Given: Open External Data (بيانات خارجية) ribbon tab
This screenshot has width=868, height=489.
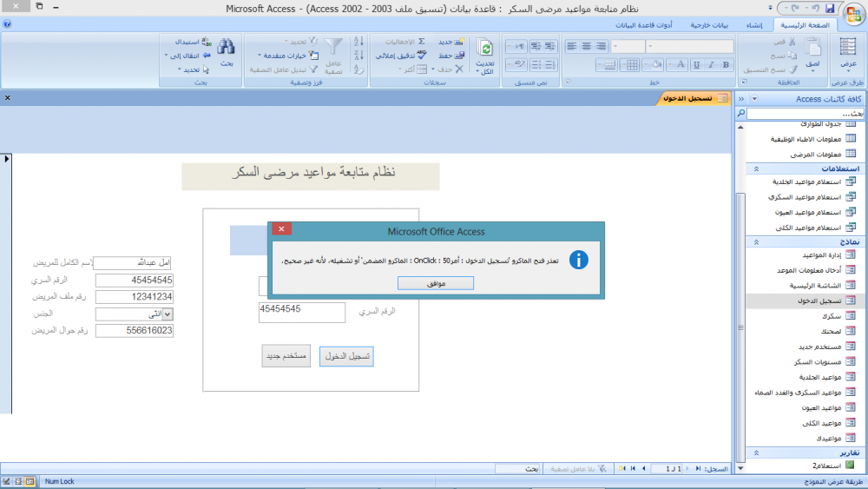Looking at the screenshot, I should 709,25.
